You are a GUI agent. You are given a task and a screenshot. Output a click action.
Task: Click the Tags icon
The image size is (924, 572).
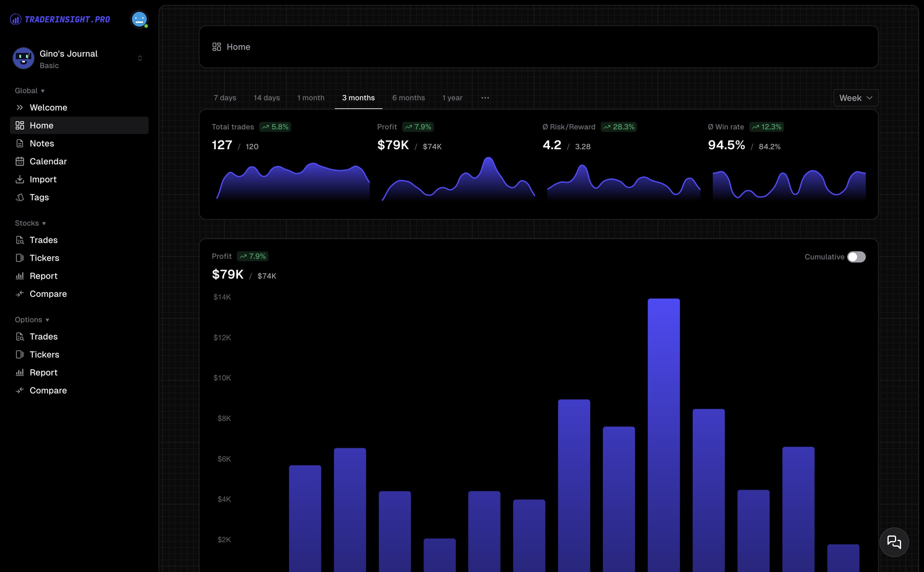point(20,197)
